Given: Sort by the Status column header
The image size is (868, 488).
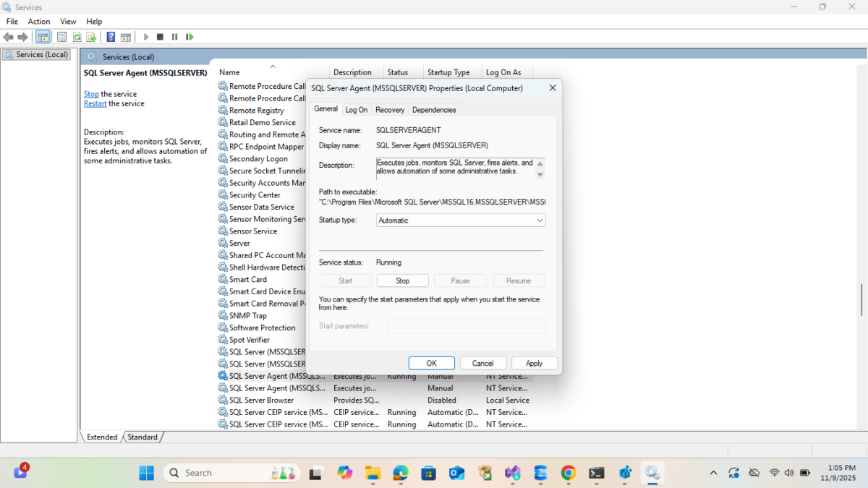Looking at the screenshot, I should pos(398,72).
